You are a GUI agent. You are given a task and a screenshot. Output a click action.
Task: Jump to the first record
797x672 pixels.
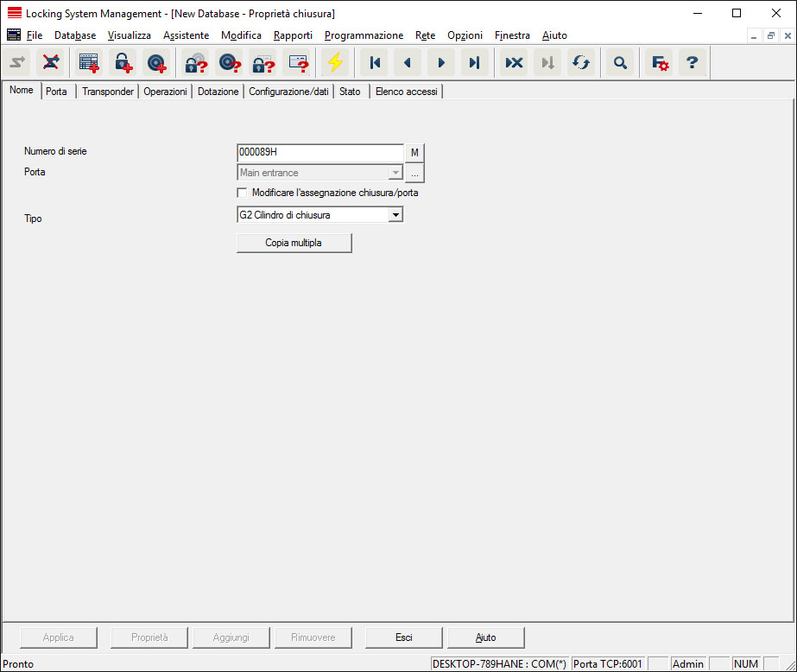click(375, 63)
